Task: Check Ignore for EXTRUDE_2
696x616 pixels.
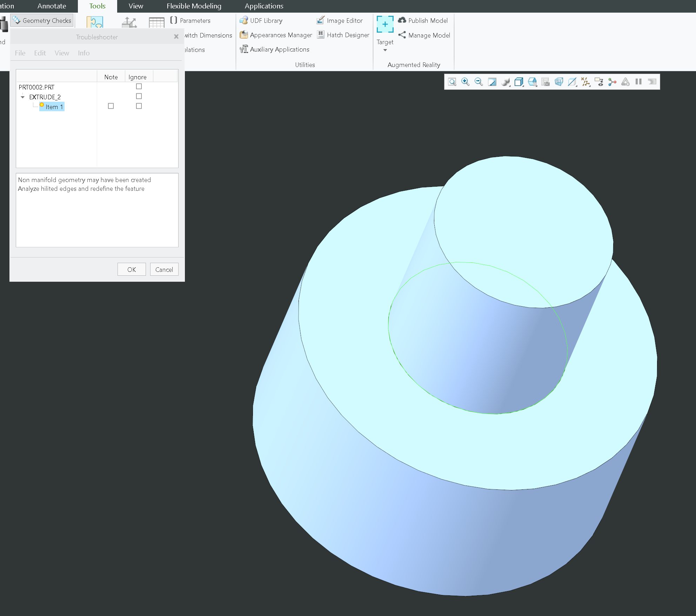Action: [139, 96]
